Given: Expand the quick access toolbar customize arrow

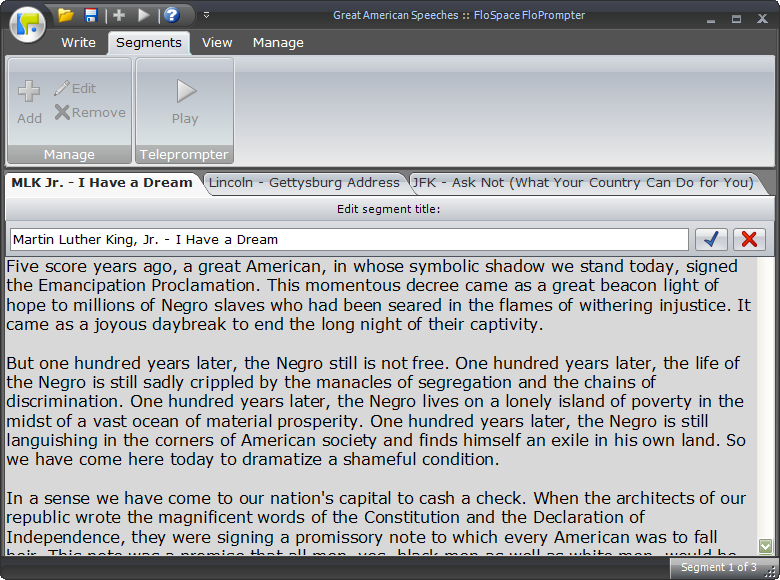Looking at the screenshot, I should [206, 15].
